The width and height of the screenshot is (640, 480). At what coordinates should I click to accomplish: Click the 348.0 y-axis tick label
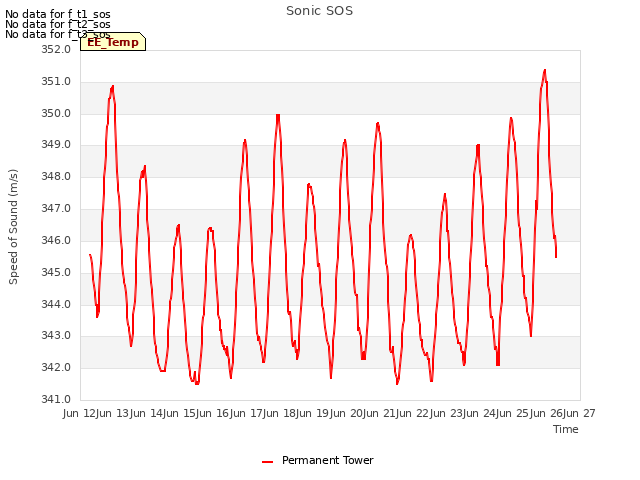[x=56, y=177]
